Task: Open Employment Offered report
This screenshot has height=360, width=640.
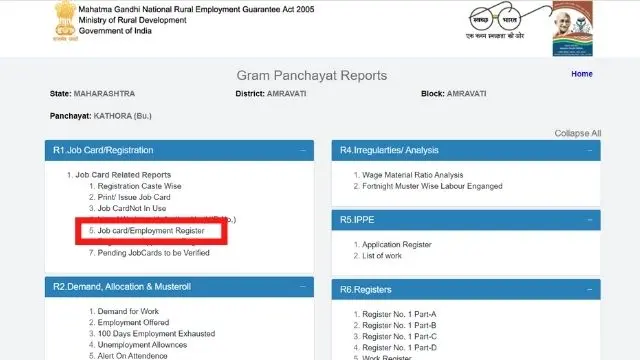Action: [133, 322]
